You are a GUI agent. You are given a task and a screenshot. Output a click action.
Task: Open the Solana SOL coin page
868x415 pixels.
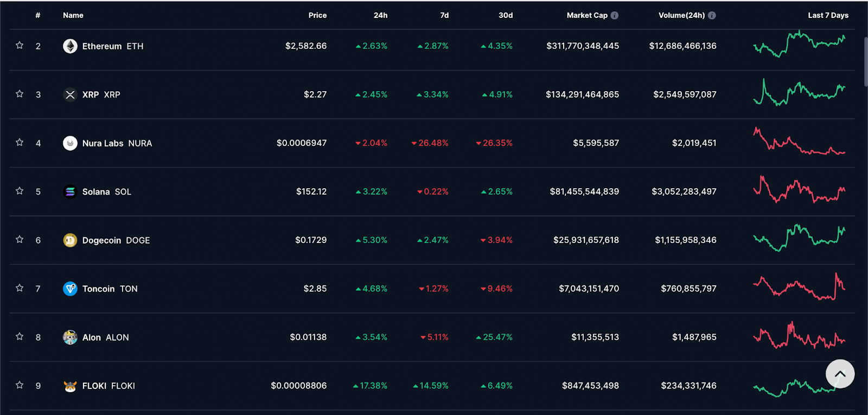coord(107,191)
